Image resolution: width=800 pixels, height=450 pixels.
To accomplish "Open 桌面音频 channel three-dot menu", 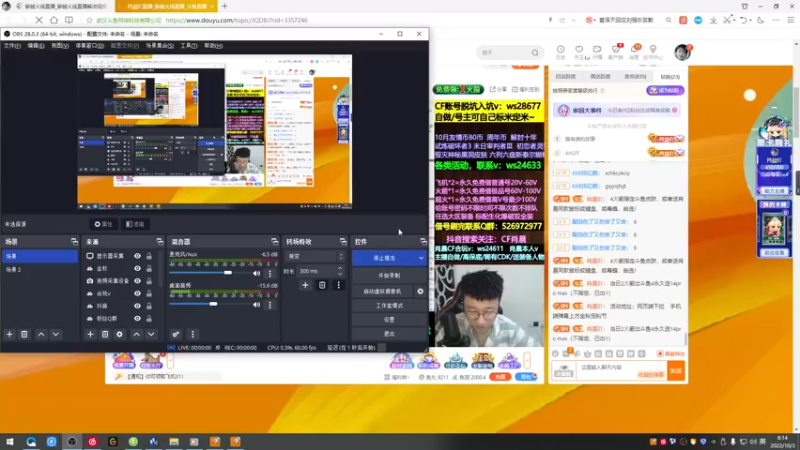I will point(270,305).
